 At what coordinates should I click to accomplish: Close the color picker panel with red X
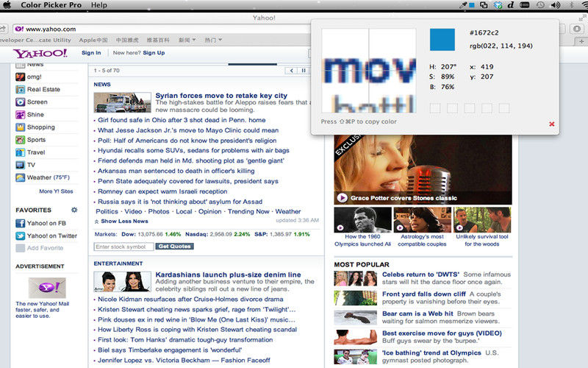(552, 124)
